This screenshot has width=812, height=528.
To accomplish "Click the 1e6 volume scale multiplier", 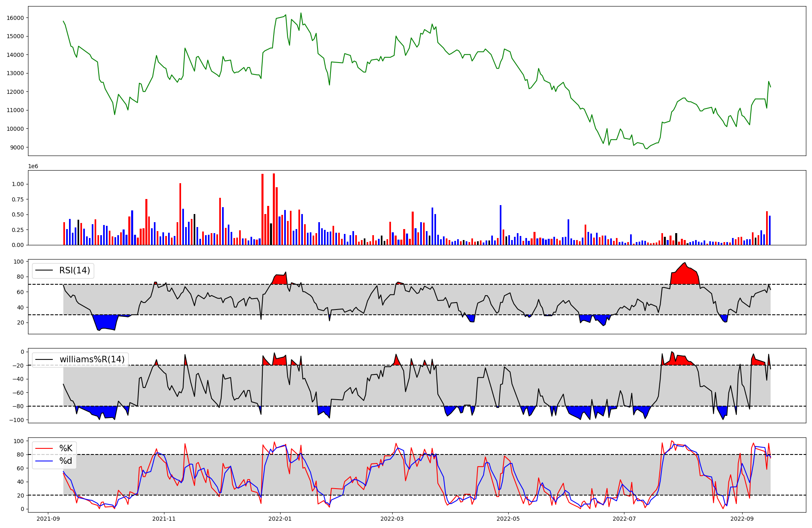I will [x=33, y=166].
